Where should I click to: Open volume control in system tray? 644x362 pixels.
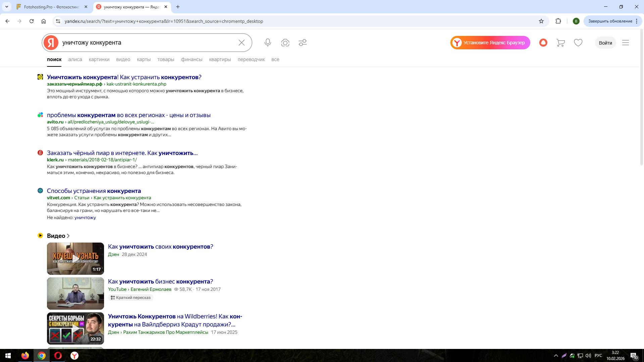tap(588, 356)
